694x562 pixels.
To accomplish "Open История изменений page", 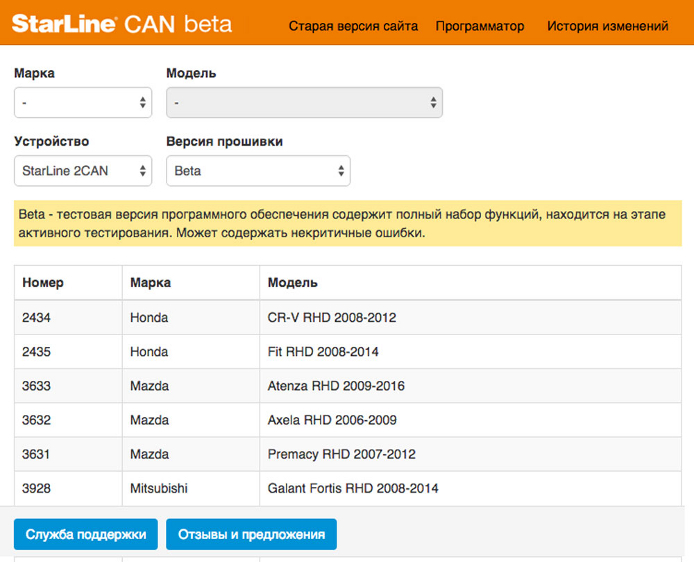I will (x=608, y=26).
